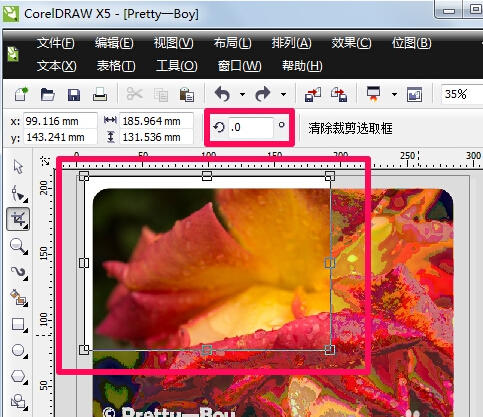Open the 排列(A) menu
Viewport: 483px width, 417px height.
[x=291, y=43]
